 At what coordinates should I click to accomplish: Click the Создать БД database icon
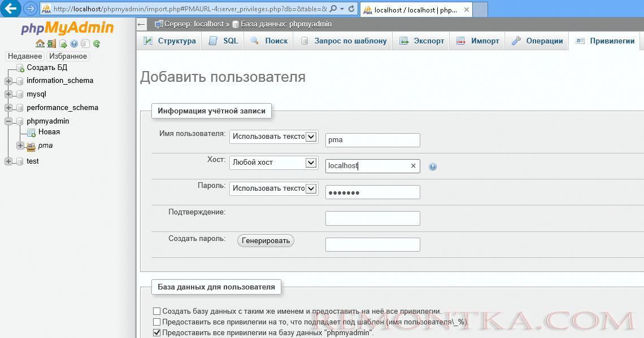20,68
